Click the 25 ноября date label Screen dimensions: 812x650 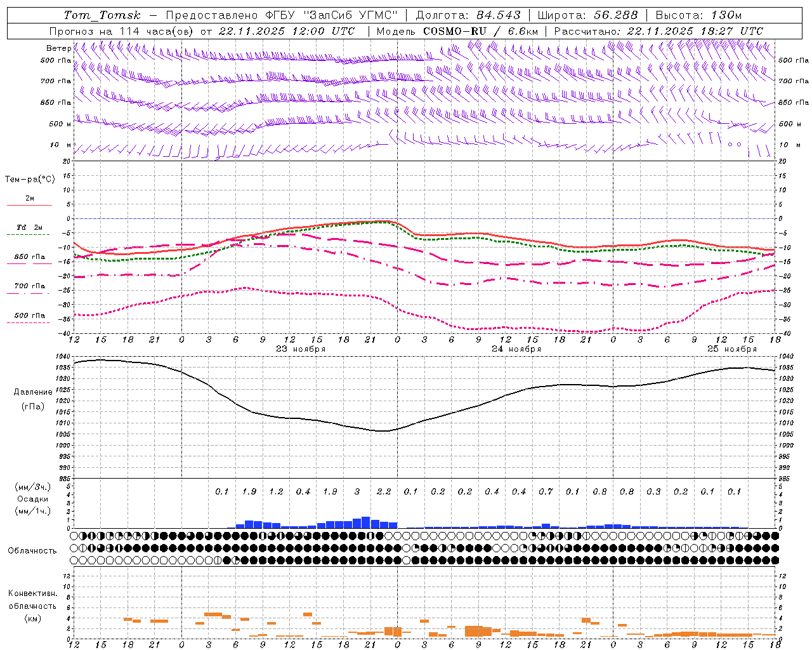point(732,349)
